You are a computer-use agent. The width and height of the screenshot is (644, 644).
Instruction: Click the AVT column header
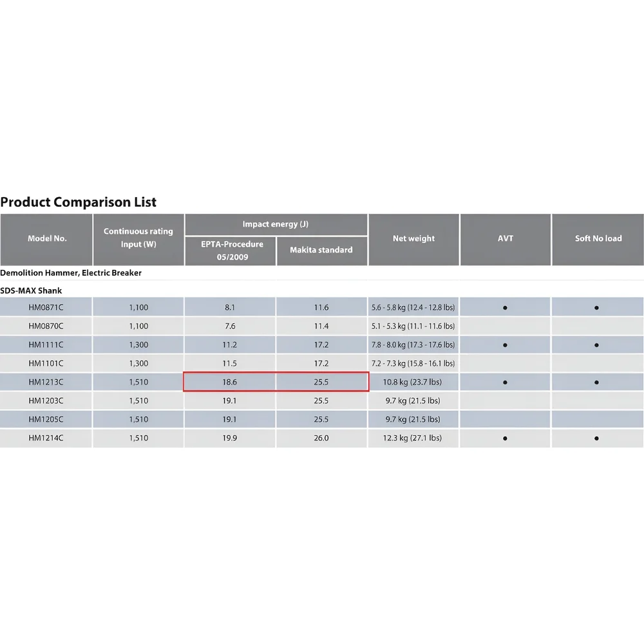tap(506, 238)
